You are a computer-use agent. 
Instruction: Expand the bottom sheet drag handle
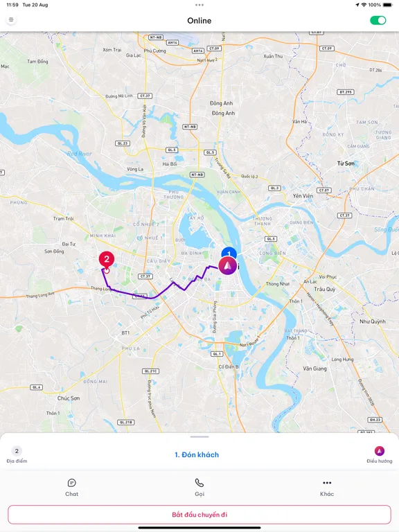[x=199, y=436]
